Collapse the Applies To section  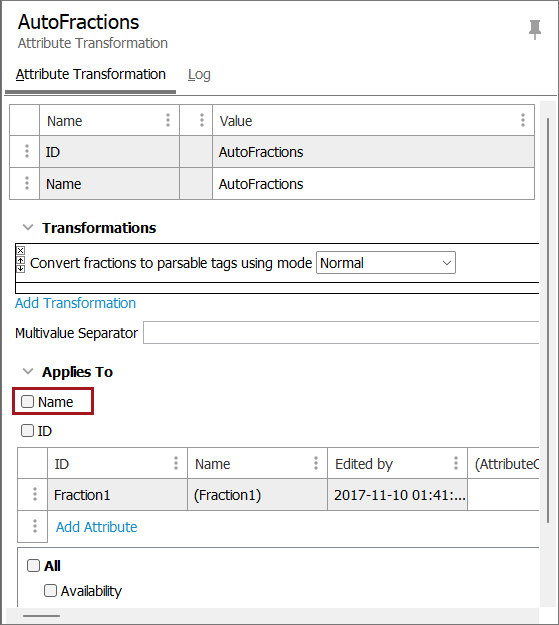point(28,371)
